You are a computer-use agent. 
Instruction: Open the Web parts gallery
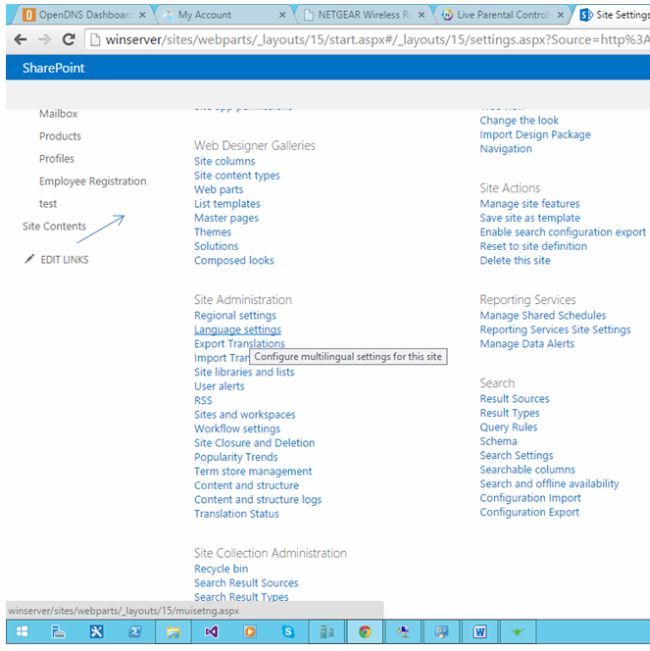point(219,189)
